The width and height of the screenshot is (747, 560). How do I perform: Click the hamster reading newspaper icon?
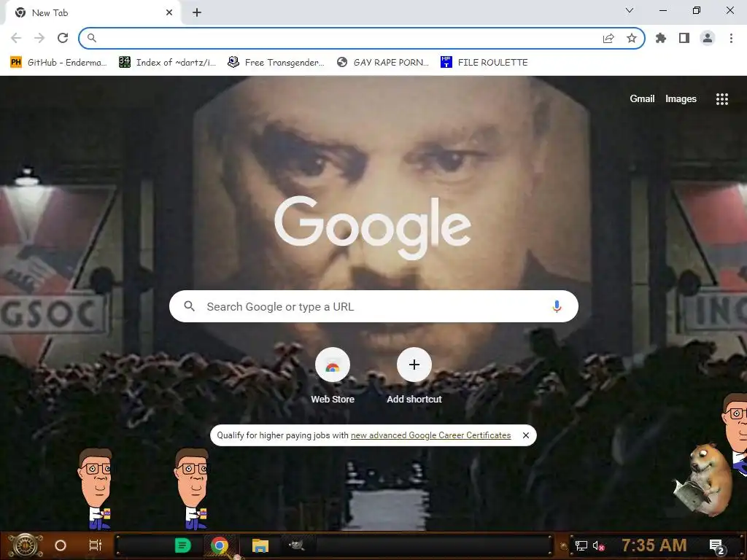[703, 480]
